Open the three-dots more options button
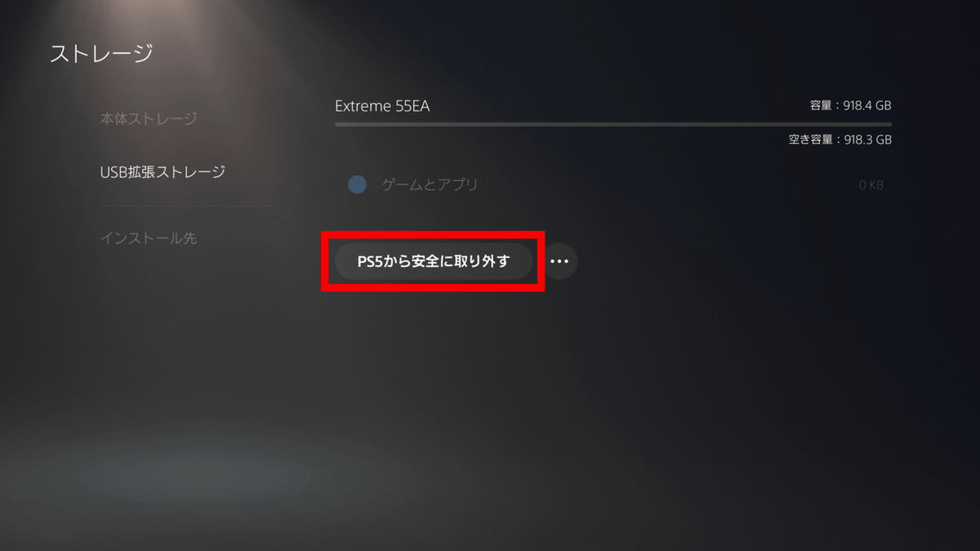The height and width of the screenshot is (551, 980). tap(560, 262)
